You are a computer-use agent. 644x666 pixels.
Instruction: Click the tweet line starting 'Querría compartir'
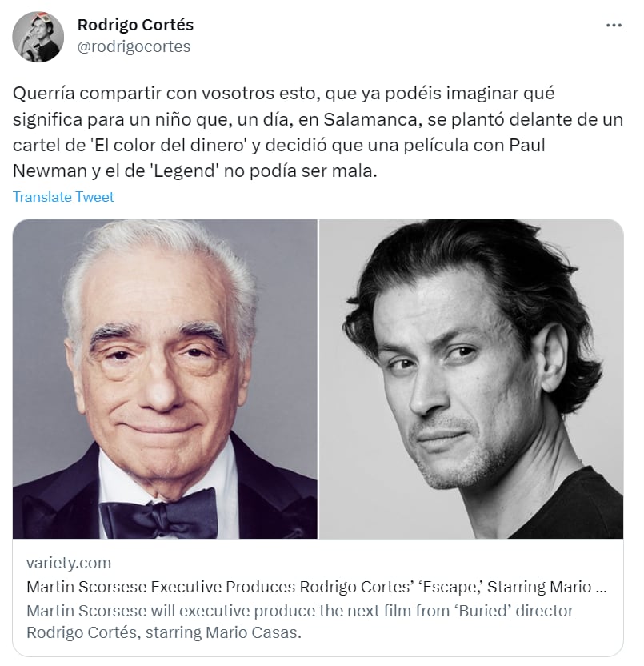click(x=283, y=94)
